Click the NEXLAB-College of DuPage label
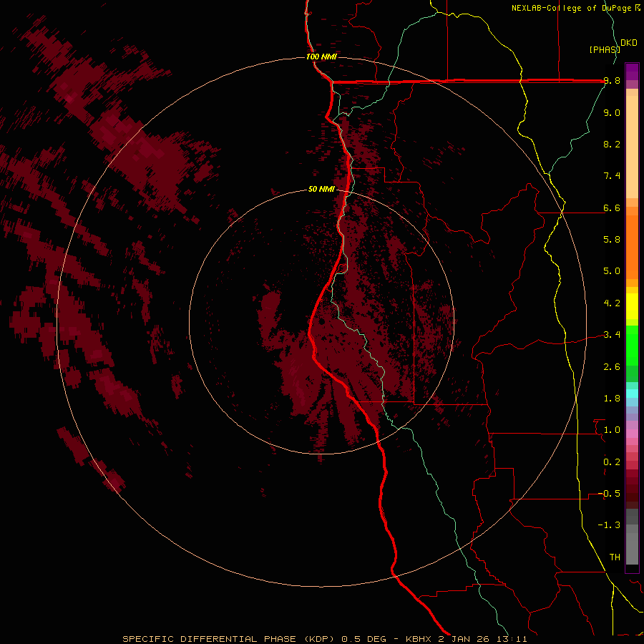 coord(571,8)
